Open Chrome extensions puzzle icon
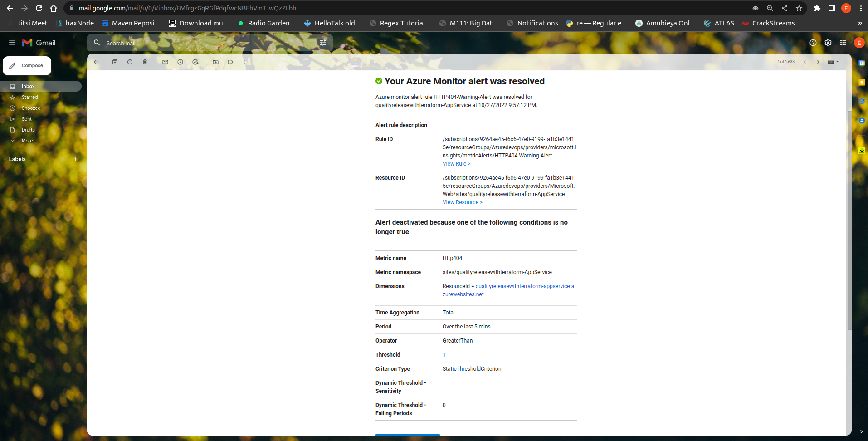 coord(817,8)
